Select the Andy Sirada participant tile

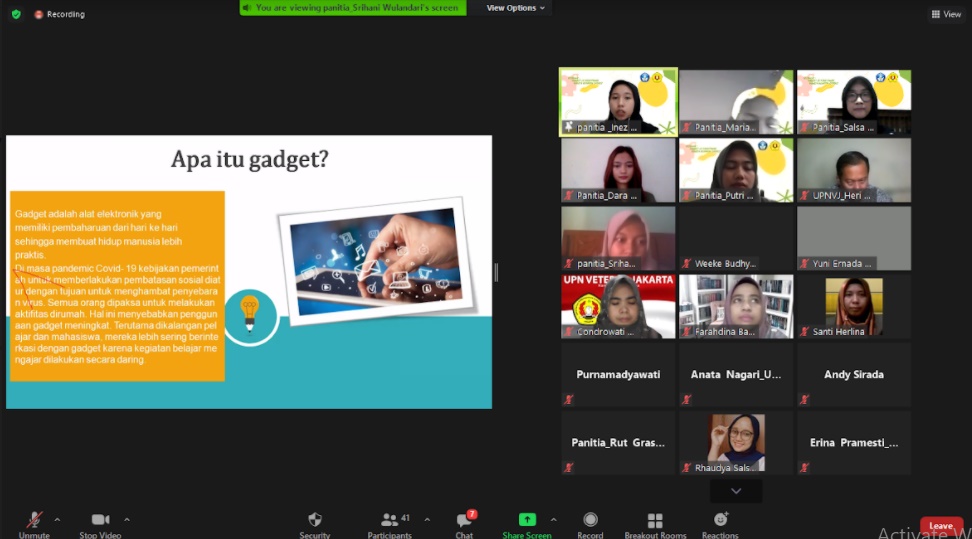[x=853, y=375]
